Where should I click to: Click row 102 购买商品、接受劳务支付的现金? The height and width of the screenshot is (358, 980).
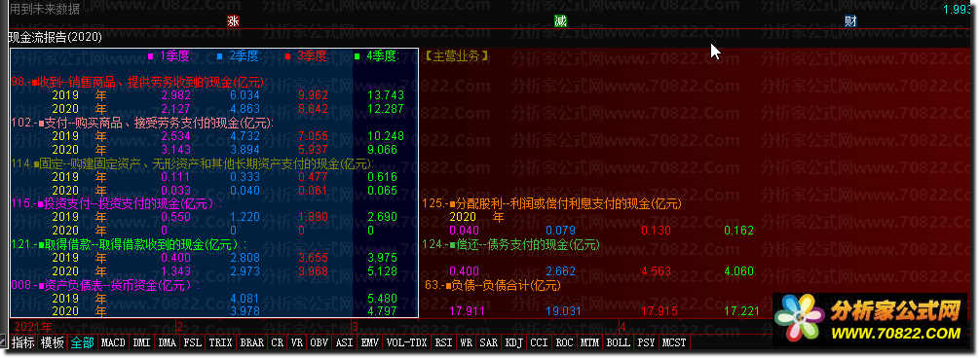[142, 123]
